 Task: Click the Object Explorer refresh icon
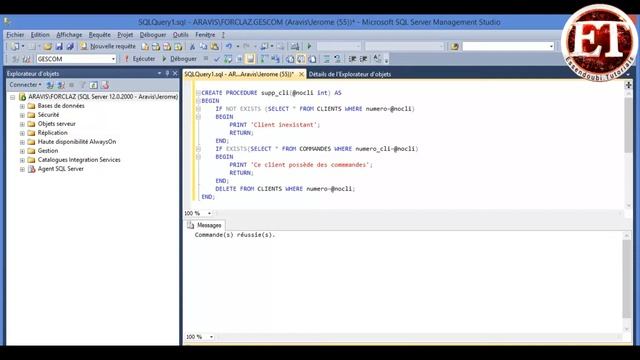click(x=93, y=85)
